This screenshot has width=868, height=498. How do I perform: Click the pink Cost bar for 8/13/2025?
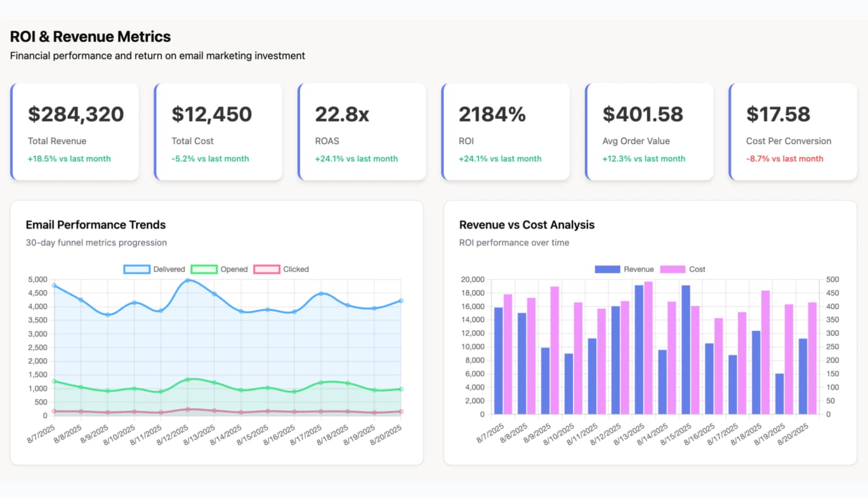(x=648, y=348)
